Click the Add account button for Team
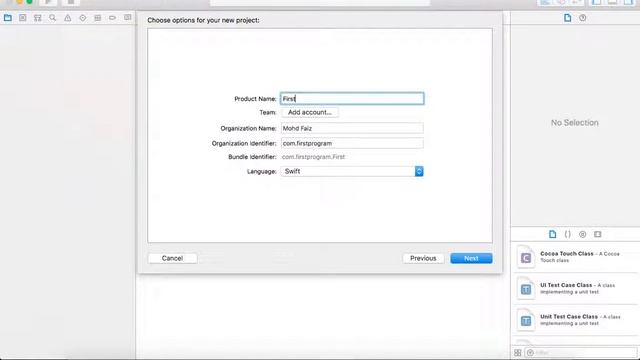This screenshot has width=640, height=360. coord(310,112)
